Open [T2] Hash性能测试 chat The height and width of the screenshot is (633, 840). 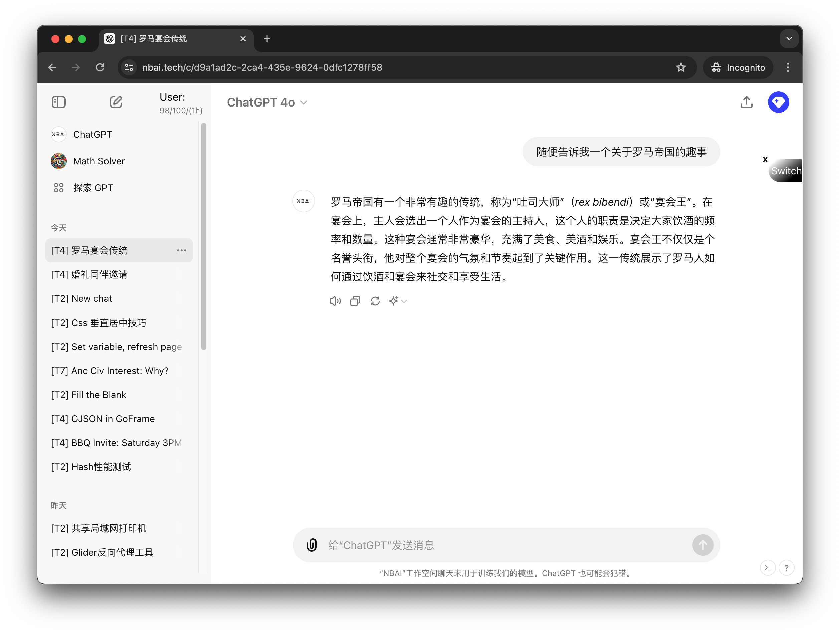[119, 467]
